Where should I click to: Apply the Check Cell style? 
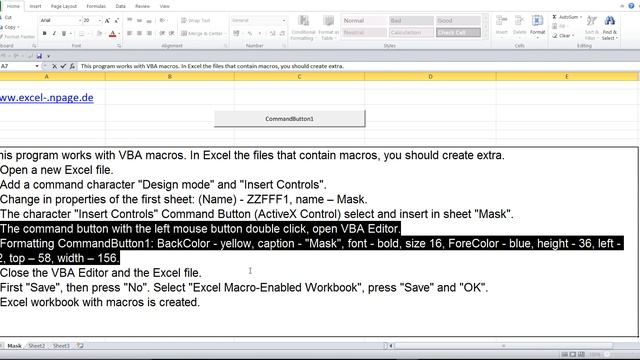point(458,32)
